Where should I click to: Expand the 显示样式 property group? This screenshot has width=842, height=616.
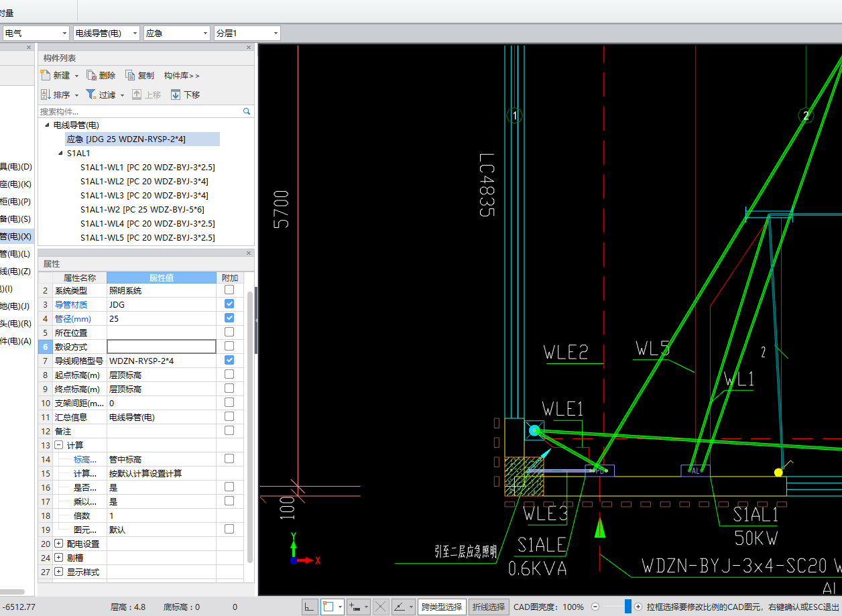[x=58, y=572]
